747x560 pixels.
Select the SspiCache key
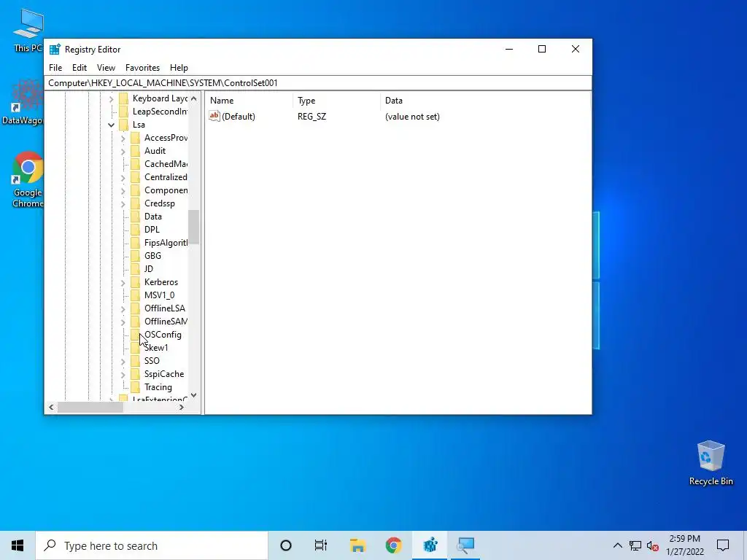click(x=164, y=374)
